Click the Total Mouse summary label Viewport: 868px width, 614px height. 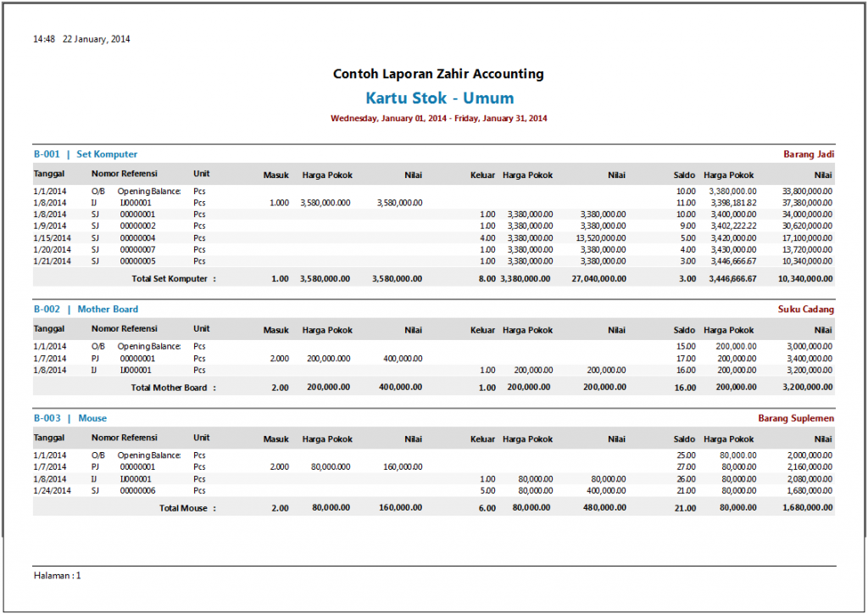[187, 508]
